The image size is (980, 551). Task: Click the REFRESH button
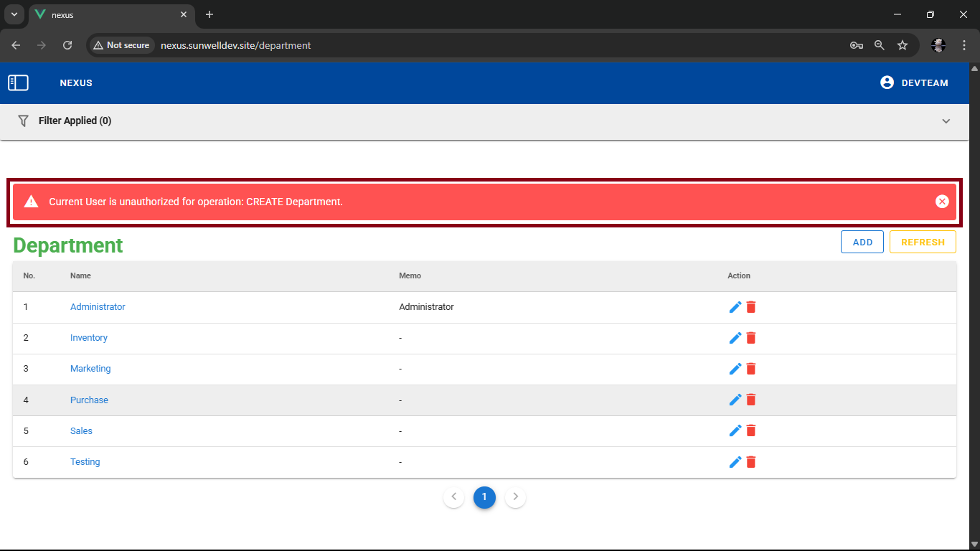pos(922,242)
